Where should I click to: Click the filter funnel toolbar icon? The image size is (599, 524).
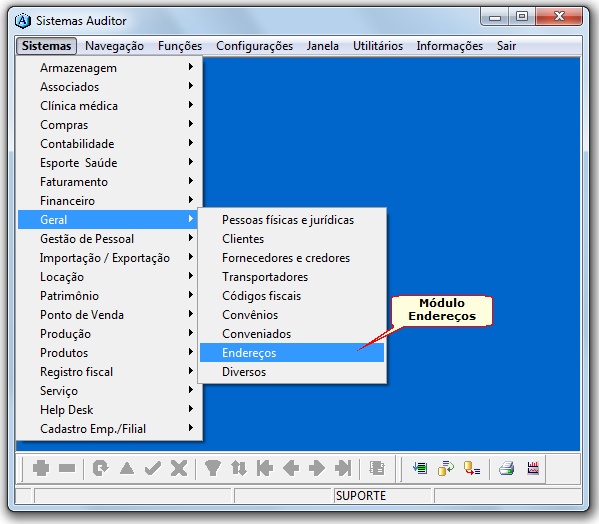[x=212, y=468]
